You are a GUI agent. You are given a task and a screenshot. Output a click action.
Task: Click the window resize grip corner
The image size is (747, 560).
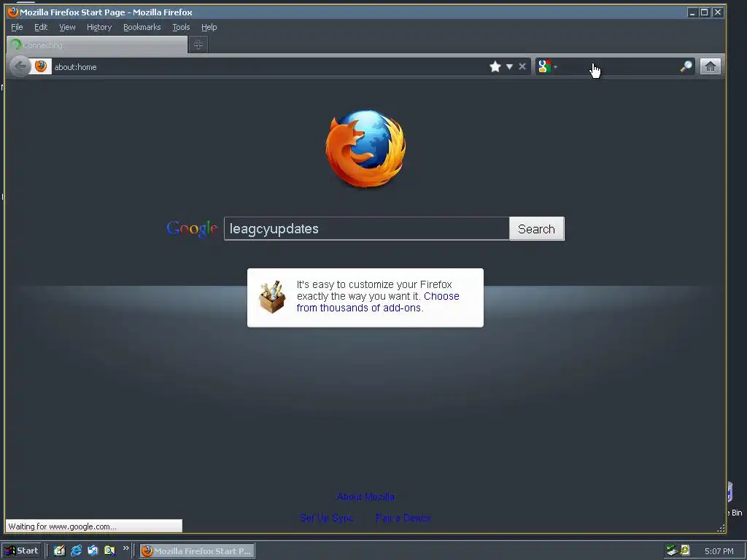tap(721, 528)
